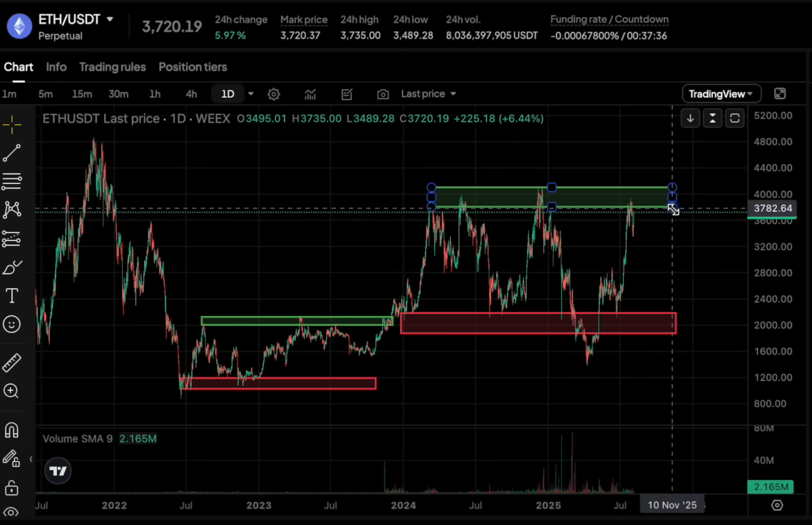Open the Fibonacci retracement tool
Screen dimensions: 812x525
click(x=11, y=181)
